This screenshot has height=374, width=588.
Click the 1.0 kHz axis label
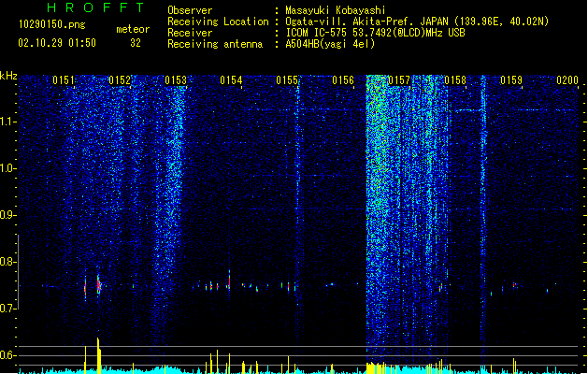pyautogui.click(x=8, y=168)
